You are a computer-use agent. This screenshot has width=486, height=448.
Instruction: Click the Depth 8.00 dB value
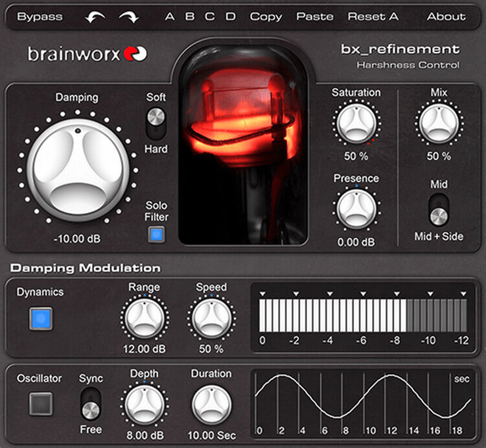point(145,435)
